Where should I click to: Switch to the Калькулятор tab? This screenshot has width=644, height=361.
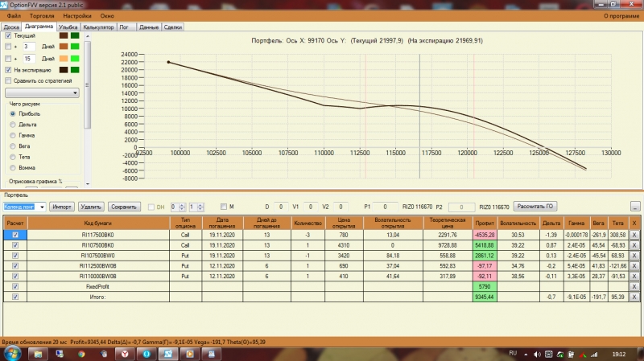pyautogui.click(x=98, y=27)
